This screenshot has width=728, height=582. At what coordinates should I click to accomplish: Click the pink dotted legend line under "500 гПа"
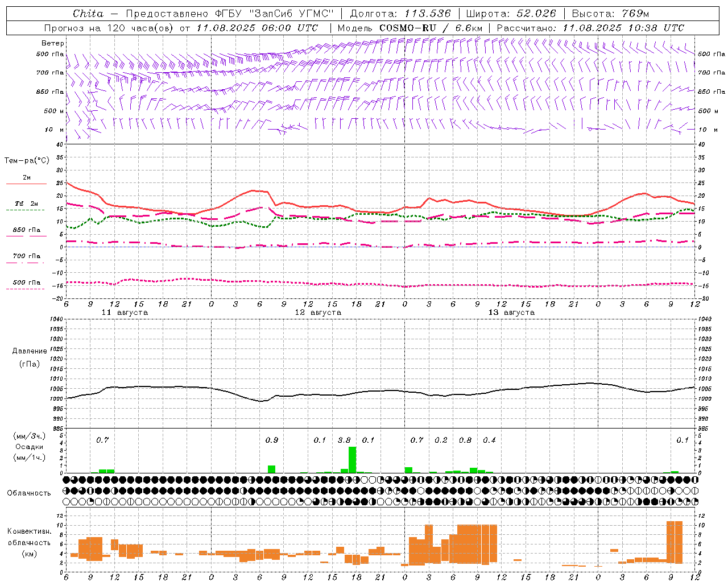click(x=26, y=289)
